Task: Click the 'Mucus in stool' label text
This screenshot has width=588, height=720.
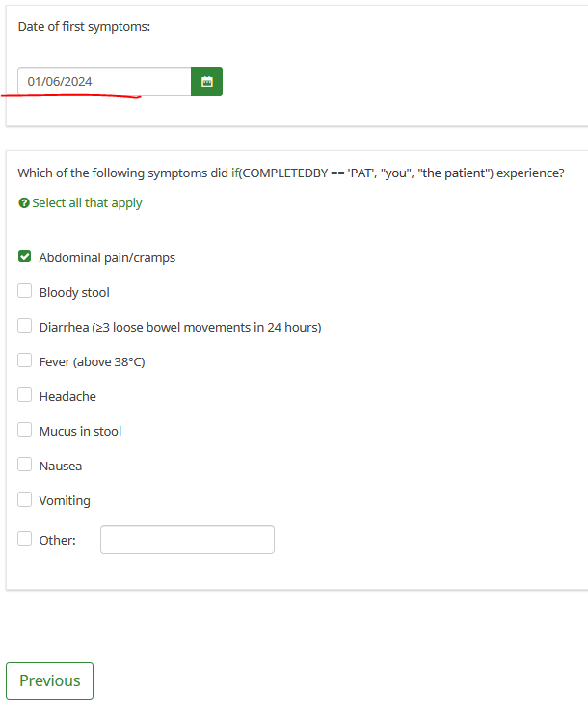Action: pyautogui.click(x=80, y=432)
